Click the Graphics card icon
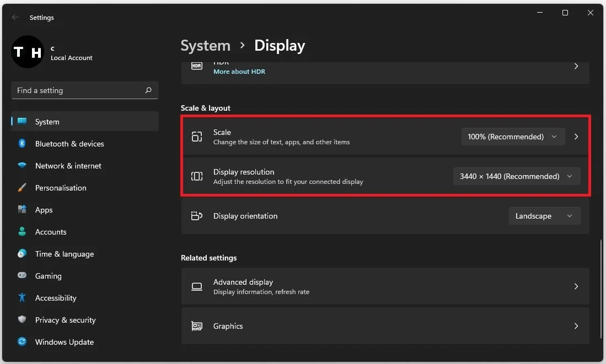The height and width of the screenshot is (364, 606). (x=197, y=326)
